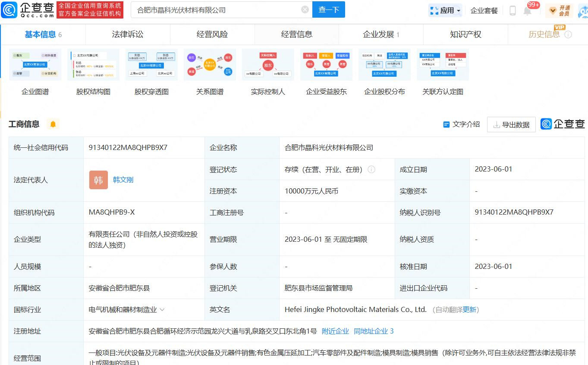Toggle the 文字介绍 view option
588x365 pixels.
pyautogui.click(x=462, y=124)
